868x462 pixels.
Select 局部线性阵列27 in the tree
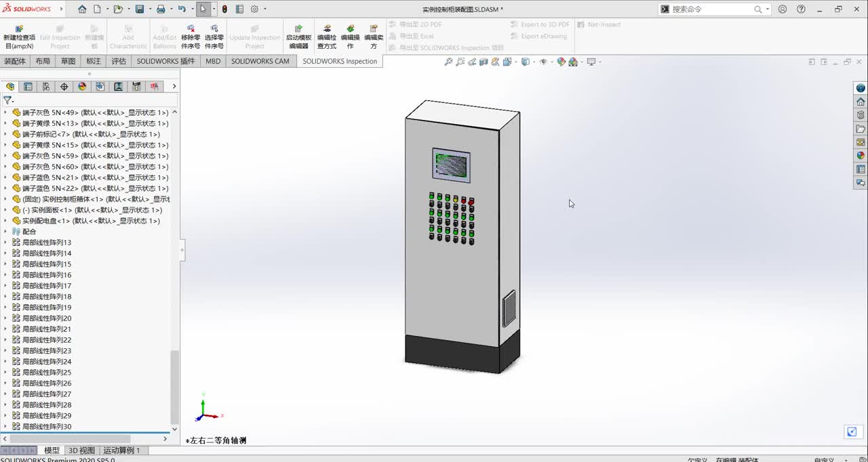click(x=41, y=394)
